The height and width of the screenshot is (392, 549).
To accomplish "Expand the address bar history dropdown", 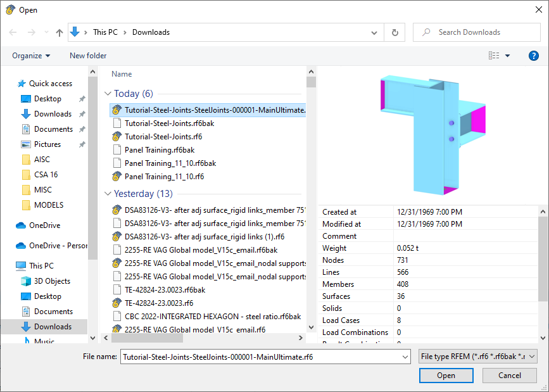I will [374, 32].
